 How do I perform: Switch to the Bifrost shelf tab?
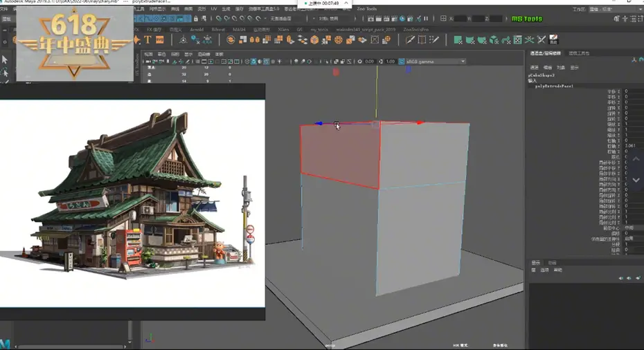click(218, 30)
